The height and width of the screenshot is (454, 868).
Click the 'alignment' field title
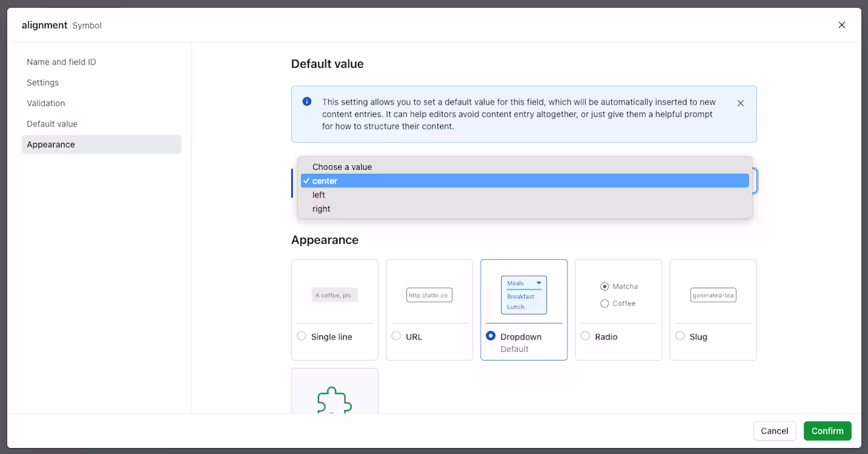tap(45, 25)
